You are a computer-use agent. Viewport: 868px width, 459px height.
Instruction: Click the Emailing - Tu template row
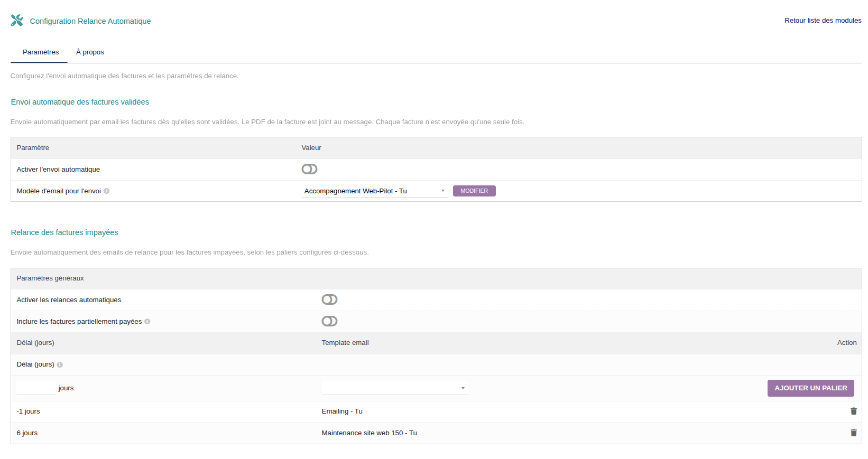click(342, 411)
